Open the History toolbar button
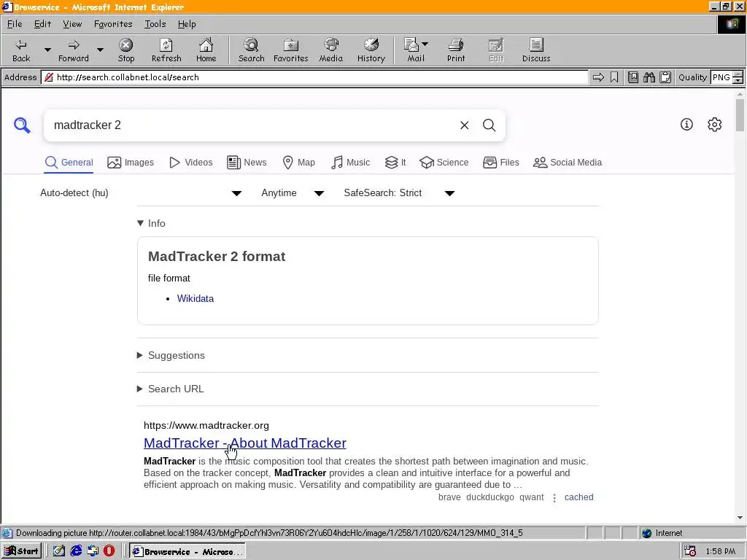747x560 pixels. pos(371,50)
